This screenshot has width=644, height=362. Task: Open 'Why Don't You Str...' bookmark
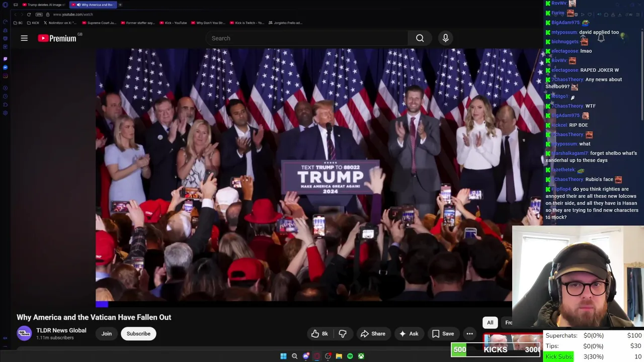[208, 23]
